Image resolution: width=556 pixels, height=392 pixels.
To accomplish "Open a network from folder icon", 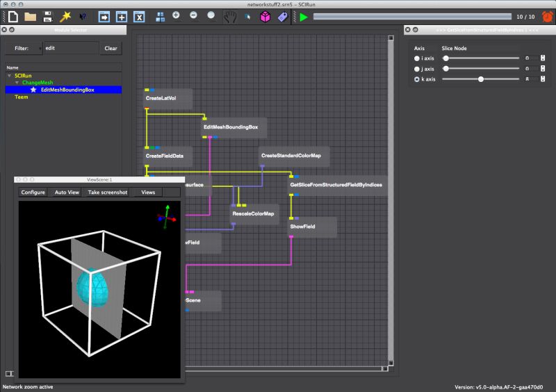I will tap(30, 17).
